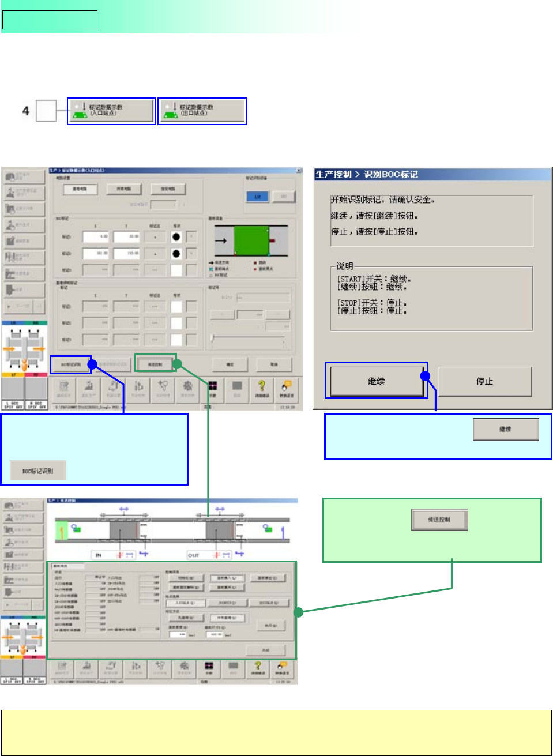
Task: Confirm with 确定 in the teaching window
Action: click(x=230, y=364)
